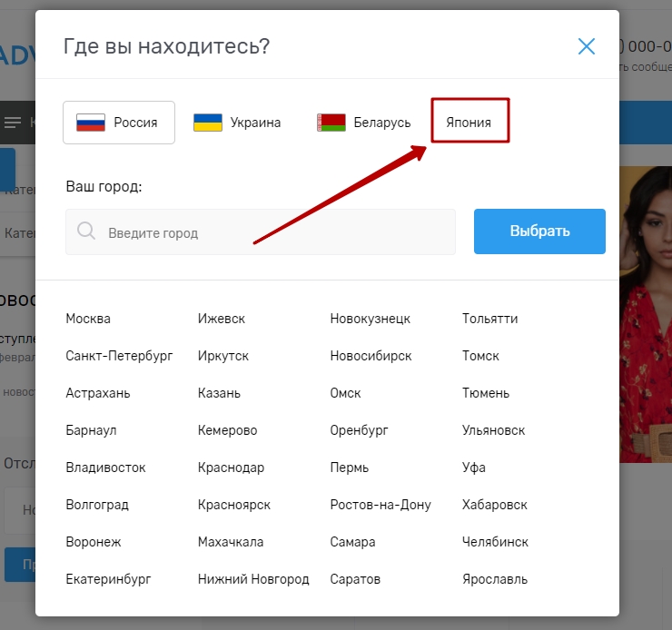The width and height of the screenshot is (672, 630).
Task: Select the Россия country tab
Action: 119,123
